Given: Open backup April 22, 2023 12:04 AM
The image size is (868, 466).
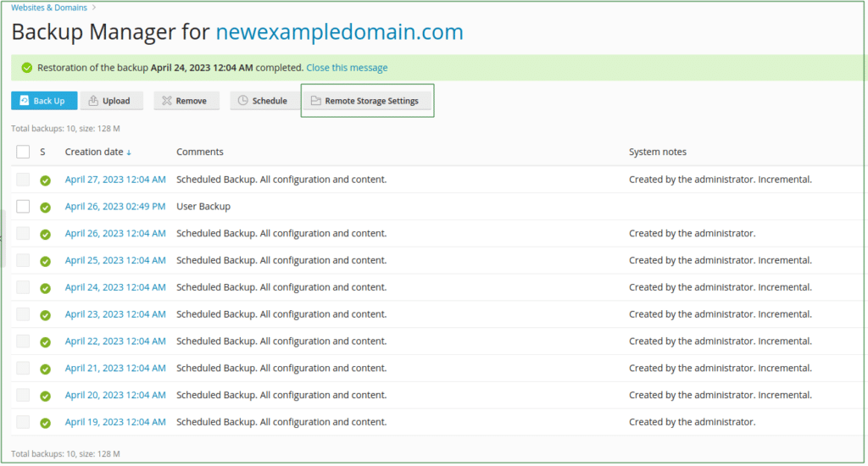Looking at the screenshot, I should coord(115,341).
